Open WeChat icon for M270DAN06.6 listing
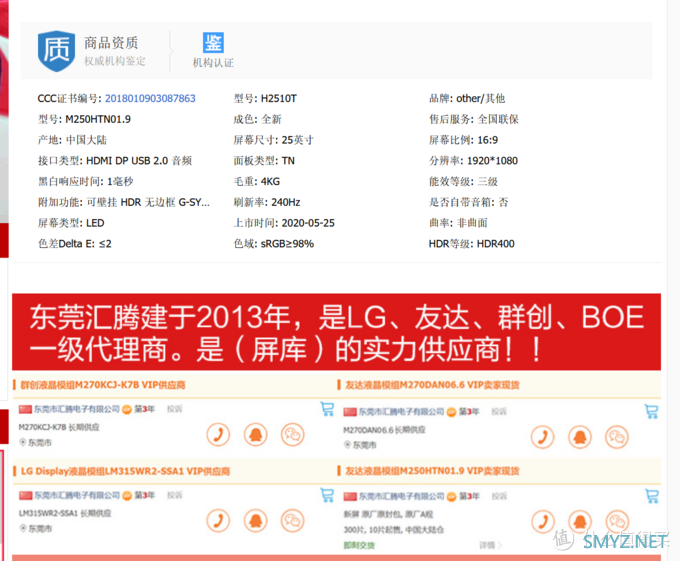The width and height of the screenshot is (680, 561). [x=617, y=437]
